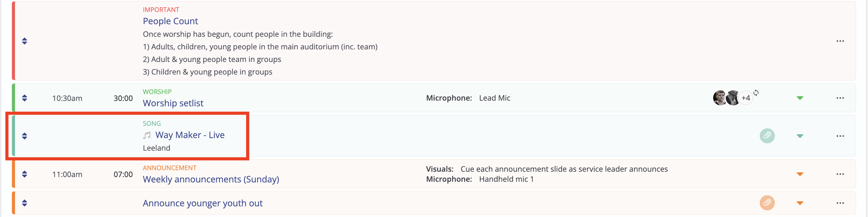Click the +4 additional team members badge
The height and width of the screenshot is (217, 868).
(x=746, y=98)
